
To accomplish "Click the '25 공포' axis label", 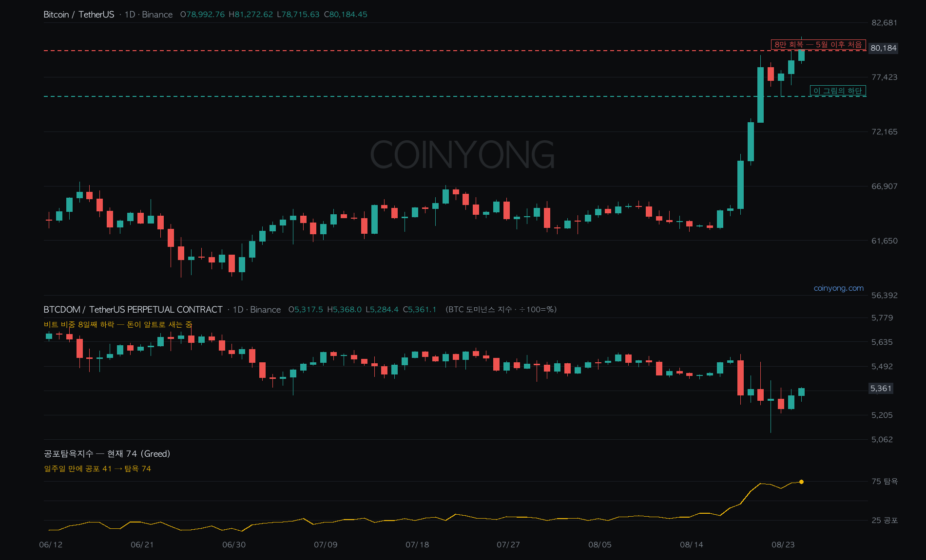I will point(885,520).
